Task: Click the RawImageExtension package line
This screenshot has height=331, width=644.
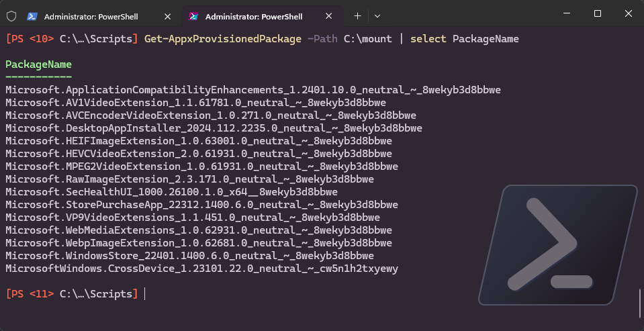Action: [x=190, y=179]
